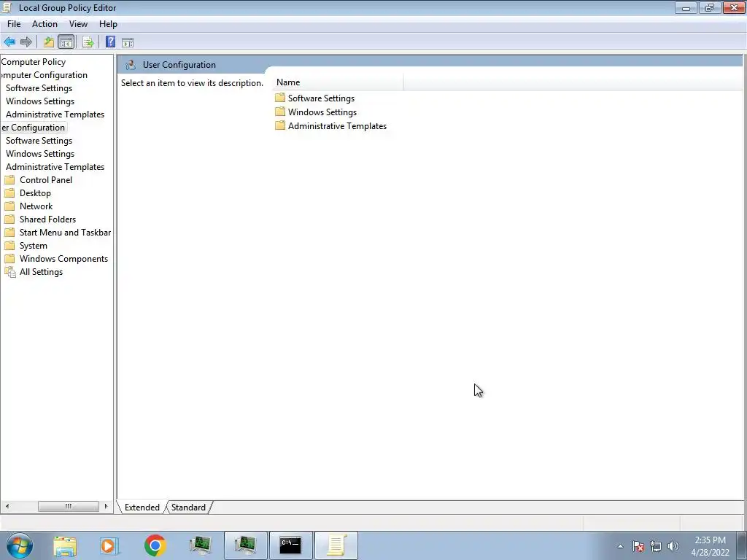The height and width of the screenshot is (560, 747).
Task: Select Administrative Templates above Control Panel
Action: click(55, 167)
